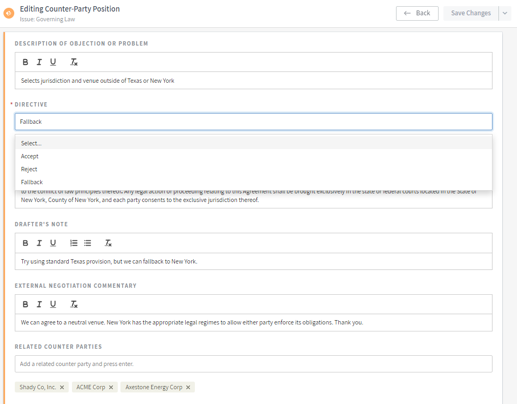Remove the Shady Co, Inc. tag
517x404 pixels.
click(62, 387)
